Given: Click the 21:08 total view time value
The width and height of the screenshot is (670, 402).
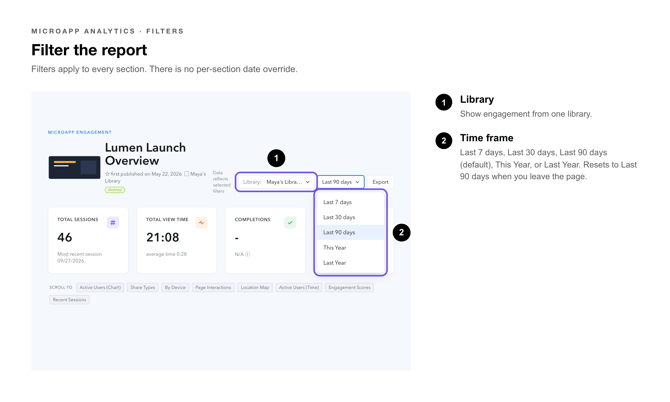Looking at the screenshot, I should [x=162, y=238].
